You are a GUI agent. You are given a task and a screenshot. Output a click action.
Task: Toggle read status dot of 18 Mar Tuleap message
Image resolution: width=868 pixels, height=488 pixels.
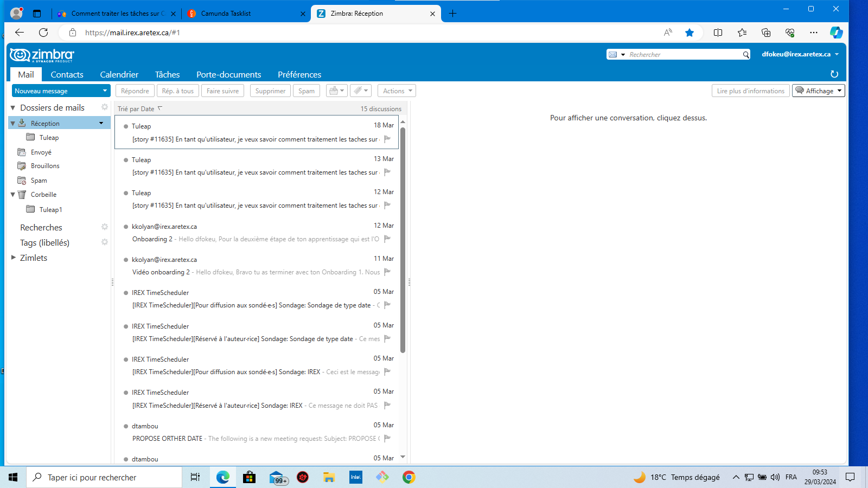click(x=126, y=126)
